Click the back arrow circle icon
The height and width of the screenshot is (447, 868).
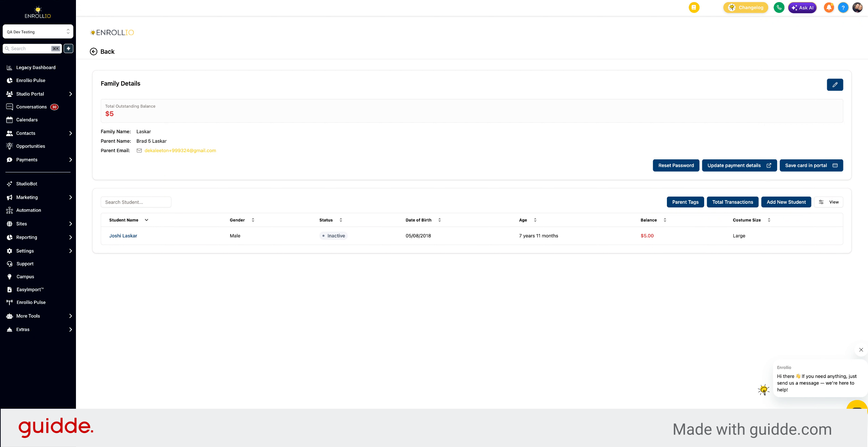[x=94, y=52]
